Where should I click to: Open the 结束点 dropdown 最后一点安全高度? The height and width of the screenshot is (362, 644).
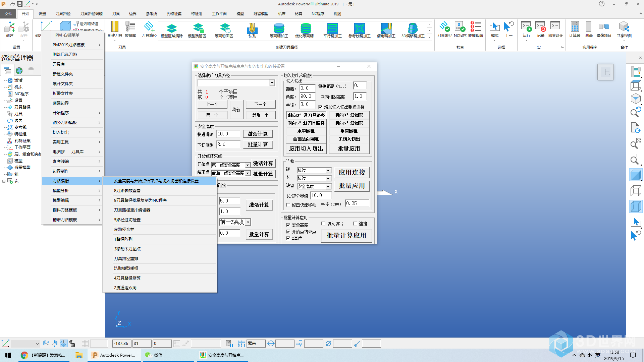point(248,173)
